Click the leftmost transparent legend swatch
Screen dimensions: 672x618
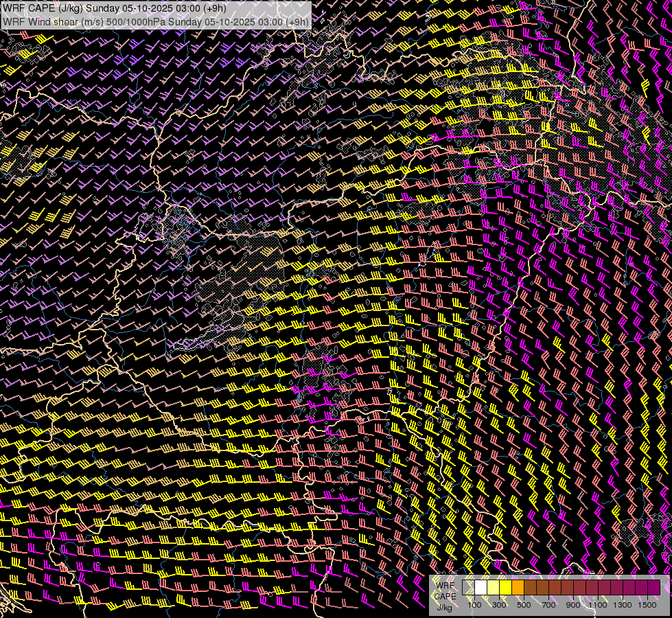[469, 588]
